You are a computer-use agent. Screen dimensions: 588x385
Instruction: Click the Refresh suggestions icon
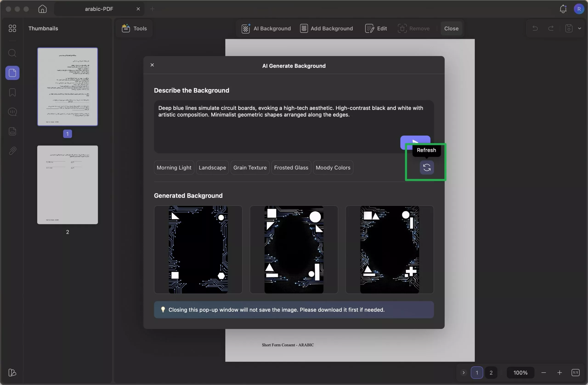pos(427,167)
